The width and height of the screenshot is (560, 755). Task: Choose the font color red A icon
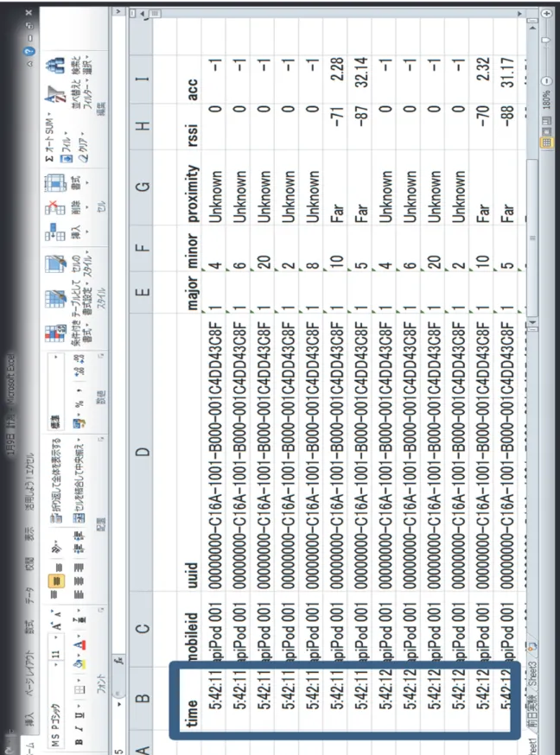[80, 645]
